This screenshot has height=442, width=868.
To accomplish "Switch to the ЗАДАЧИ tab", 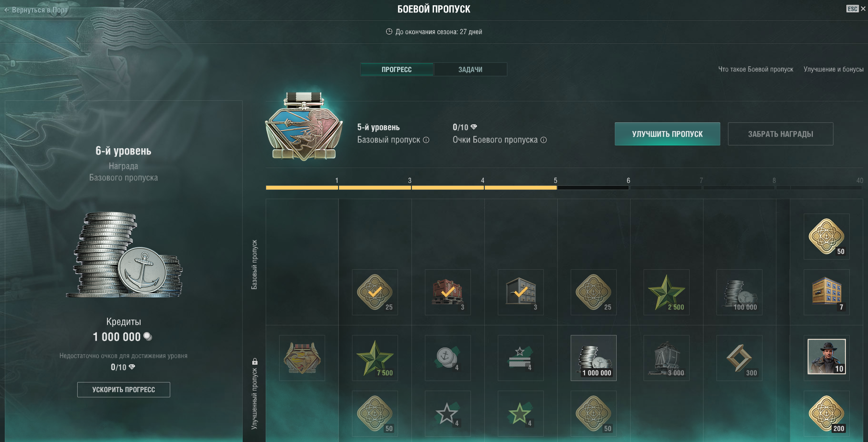I will [x=470, y=70].
